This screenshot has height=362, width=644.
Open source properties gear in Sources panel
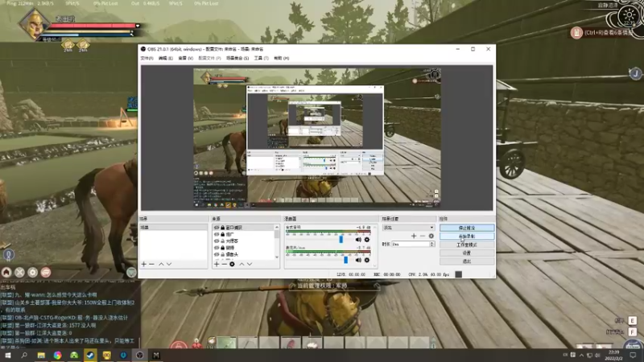click(x=232, y=264)
